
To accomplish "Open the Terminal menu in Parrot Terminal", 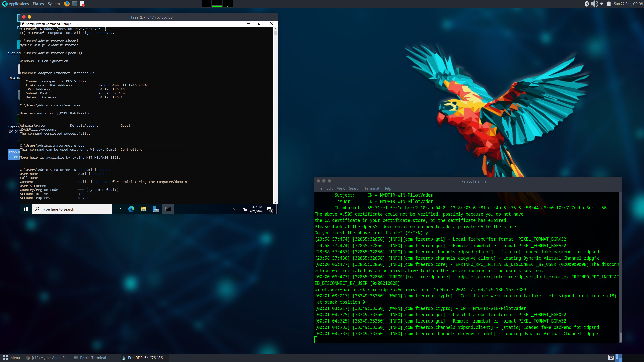I will coord(371,188).
